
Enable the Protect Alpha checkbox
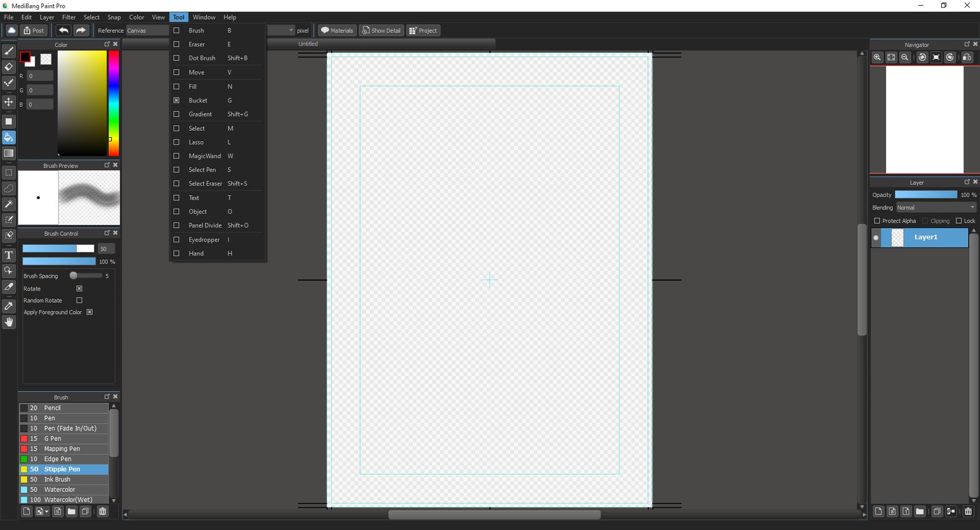click(x=877, y=221)
